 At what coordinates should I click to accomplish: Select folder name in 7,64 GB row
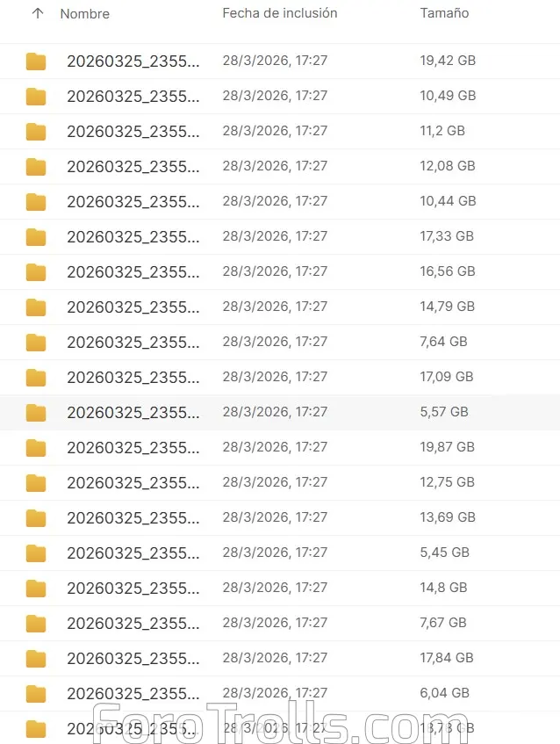coord(133,342)
